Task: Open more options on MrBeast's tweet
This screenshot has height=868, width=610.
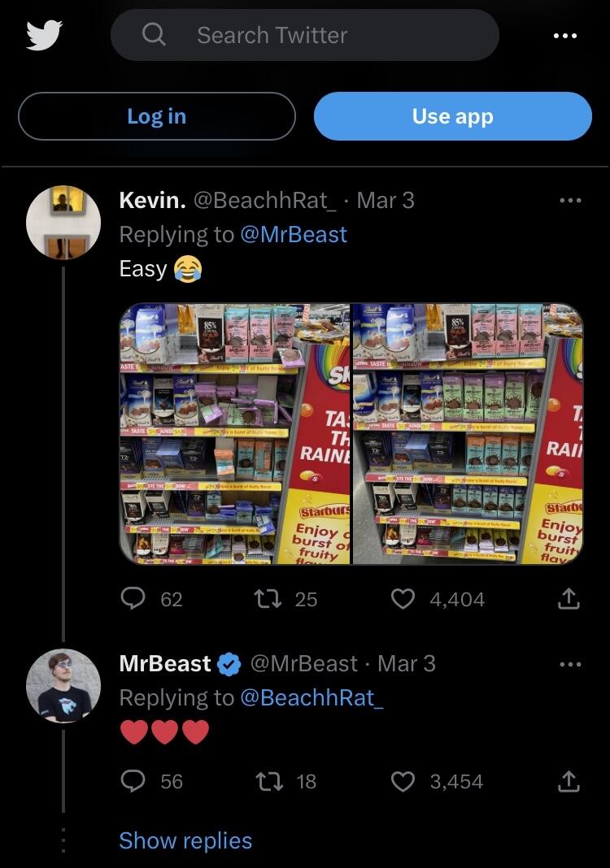Action: (570, 664)
